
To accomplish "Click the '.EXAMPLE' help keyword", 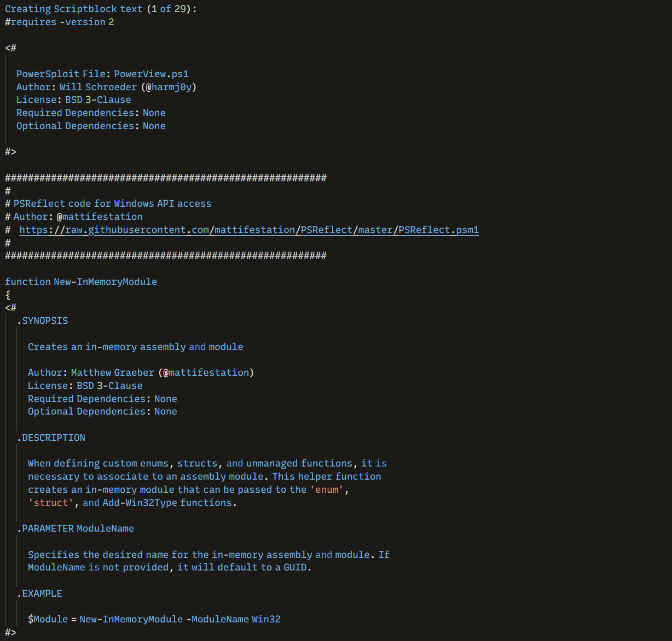I will 39,593.
